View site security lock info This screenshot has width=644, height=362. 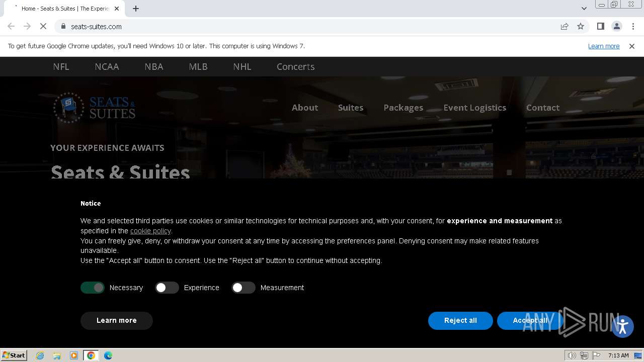point(63,27)
